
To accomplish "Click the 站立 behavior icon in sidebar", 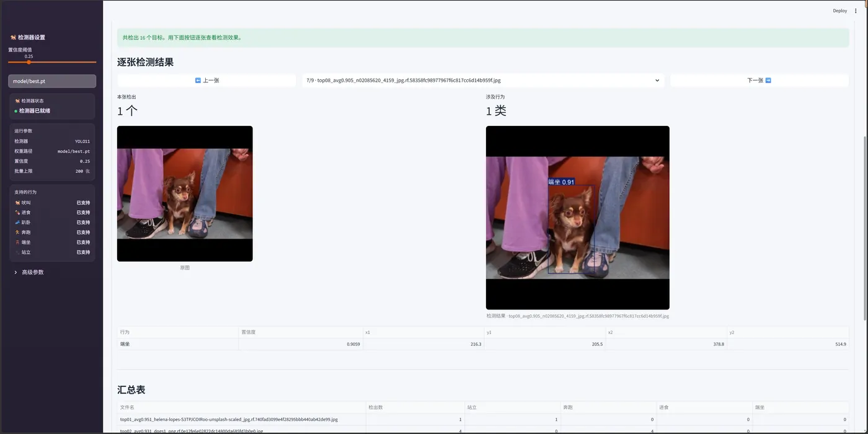I will pyautogui.click(x=17, y=252).
